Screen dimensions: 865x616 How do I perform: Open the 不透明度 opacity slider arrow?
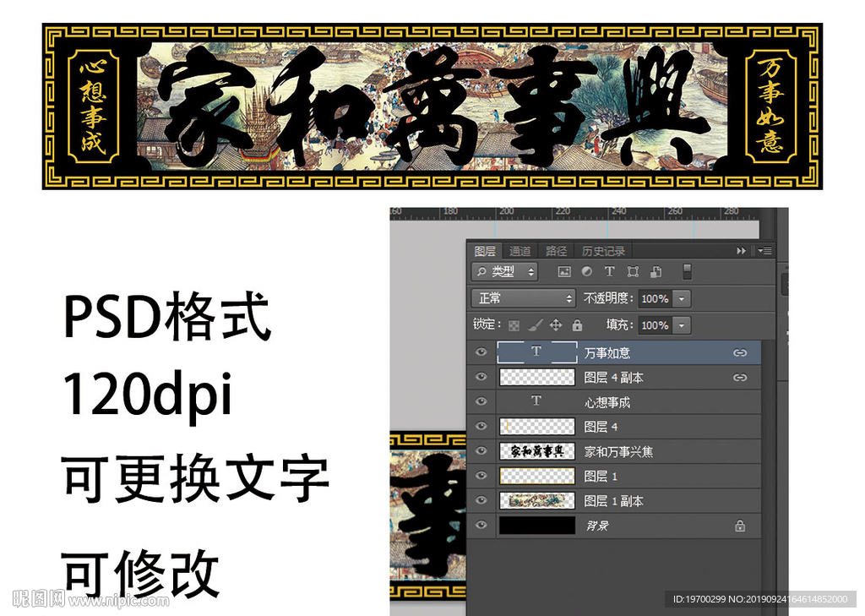point(682,298)
